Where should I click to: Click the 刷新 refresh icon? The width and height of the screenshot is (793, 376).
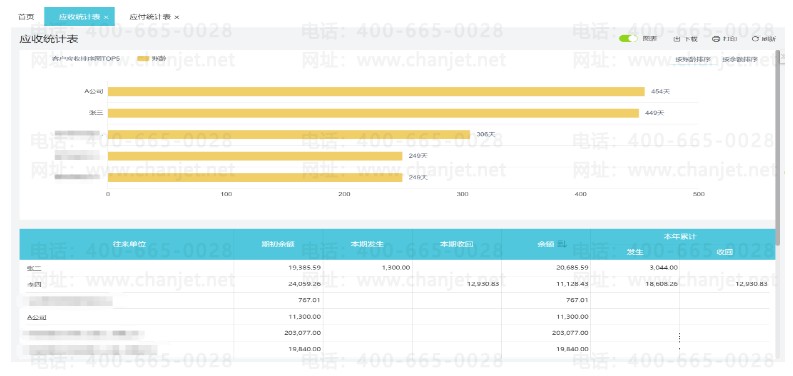point(755,39)
